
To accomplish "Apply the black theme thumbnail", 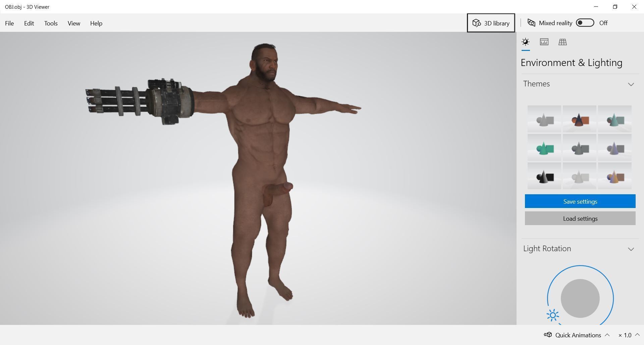I will click(544, 176).
